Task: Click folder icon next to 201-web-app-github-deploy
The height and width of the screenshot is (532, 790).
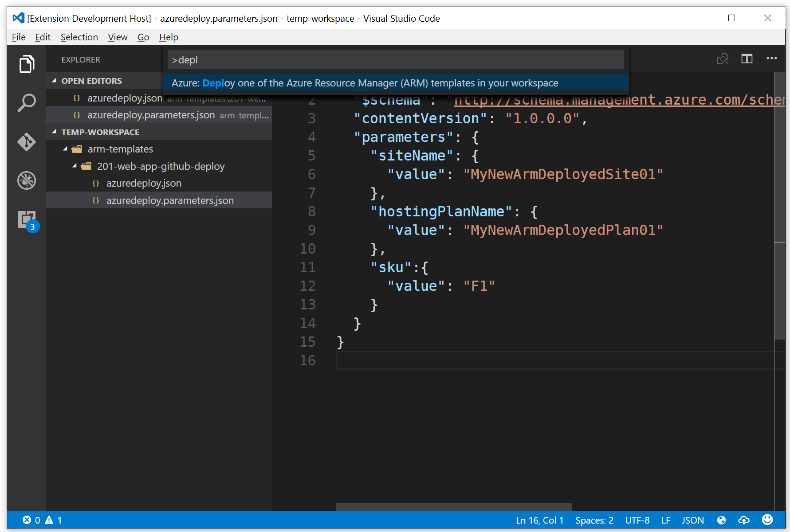Action: click(86, 166)
